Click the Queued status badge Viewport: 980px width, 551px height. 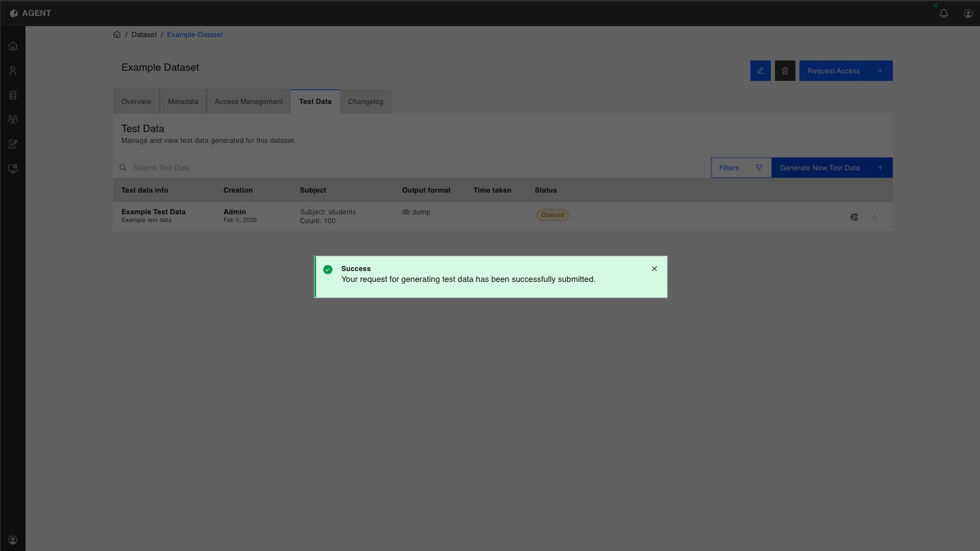click(x=553, y=215)
